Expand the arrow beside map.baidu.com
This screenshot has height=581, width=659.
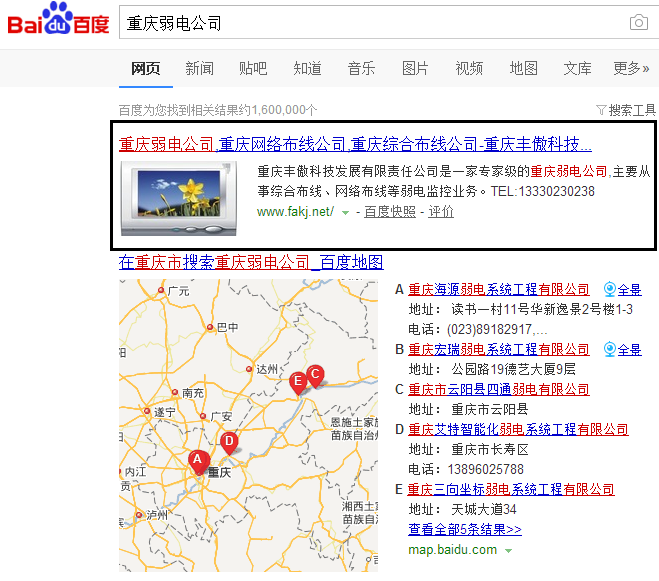(x=508, y=551)
